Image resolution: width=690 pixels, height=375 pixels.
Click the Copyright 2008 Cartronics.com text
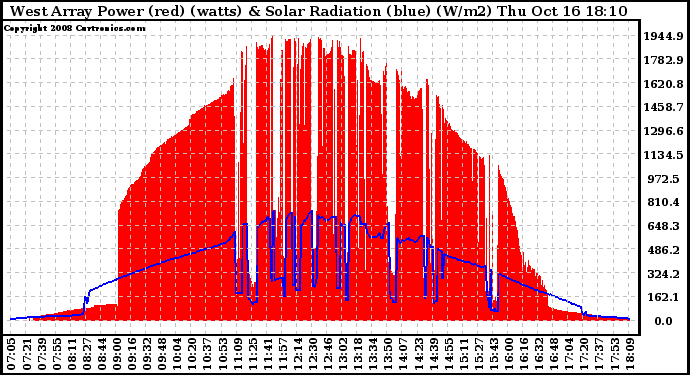[75, 28]
